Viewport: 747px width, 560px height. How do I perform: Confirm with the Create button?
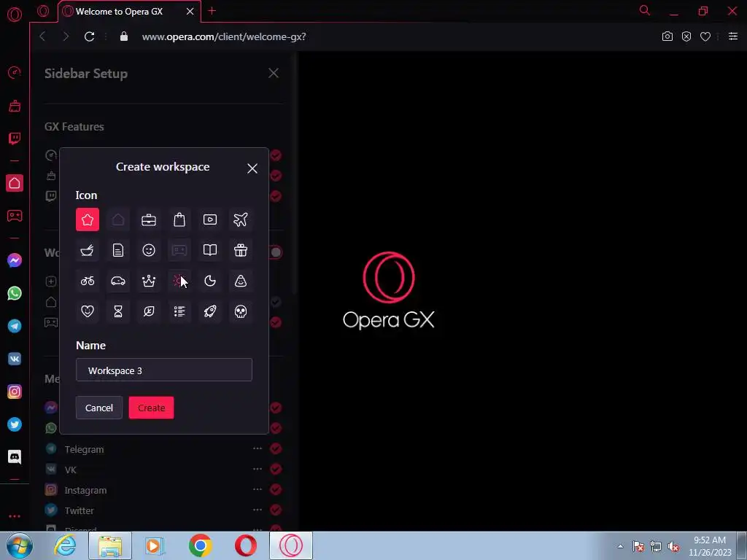pyautogui.click(x=152, y=408)
